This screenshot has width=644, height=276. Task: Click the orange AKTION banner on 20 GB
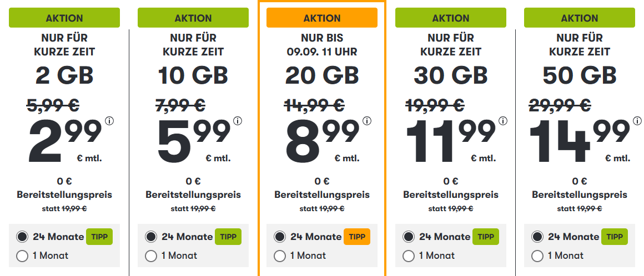click(x=322, y=18)
